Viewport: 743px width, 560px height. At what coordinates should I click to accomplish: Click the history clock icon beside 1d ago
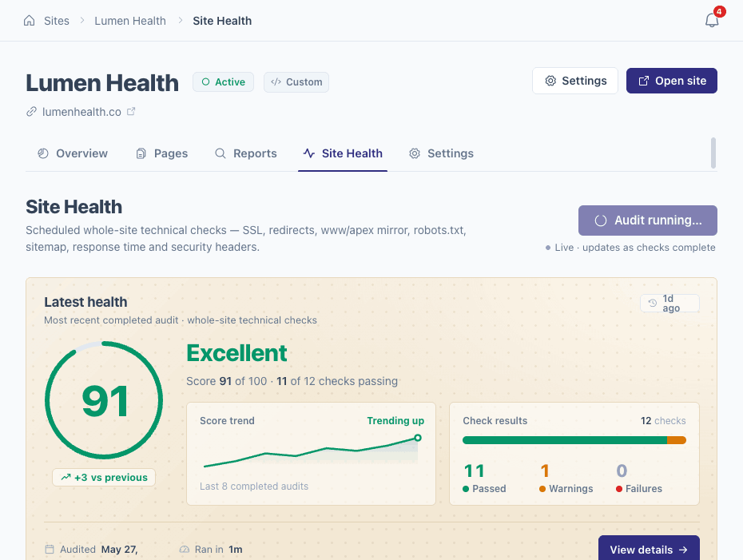point(653,303)
